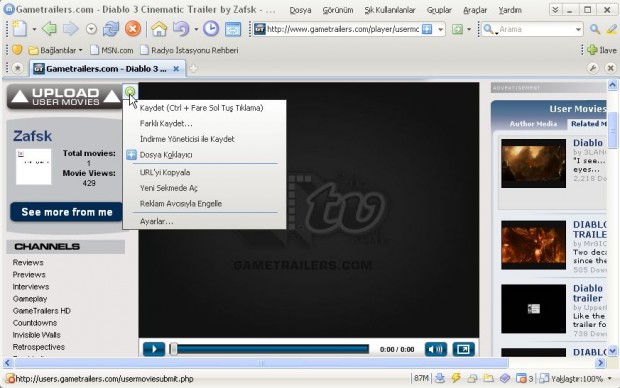620x388 pixels.
Task: Go back with the green arrow
Action: [49, 29]
